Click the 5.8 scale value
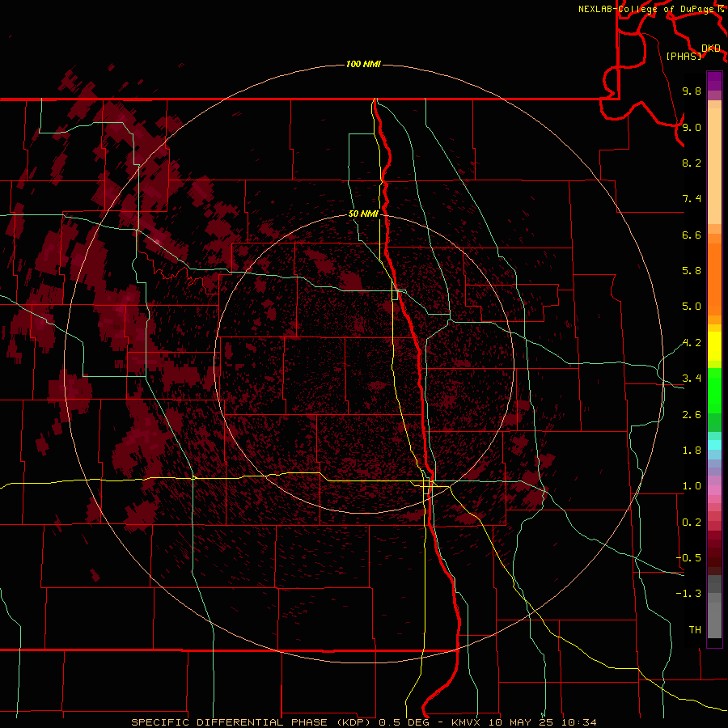This screenshot has width=728, height=728. [692, 271]
